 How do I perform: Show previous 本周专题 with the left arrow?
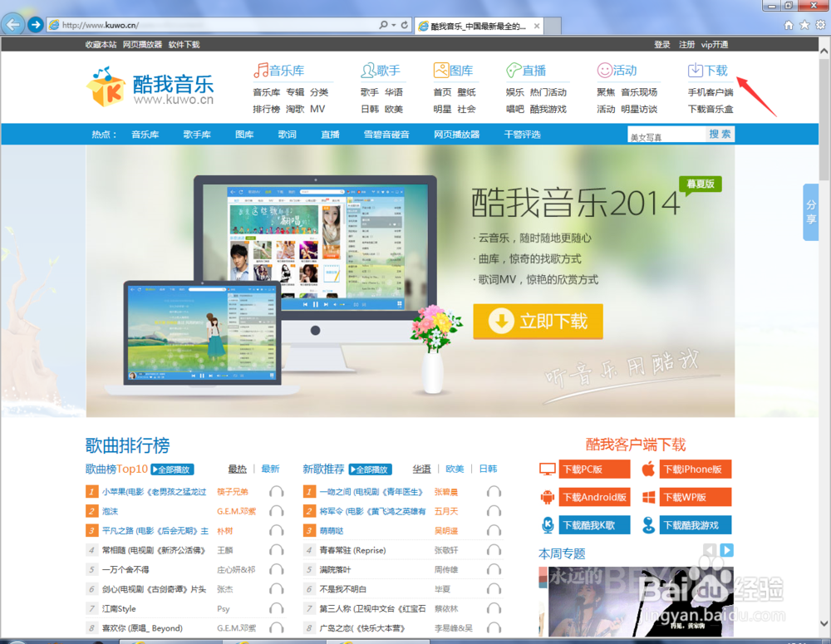(x=711, y=550)
